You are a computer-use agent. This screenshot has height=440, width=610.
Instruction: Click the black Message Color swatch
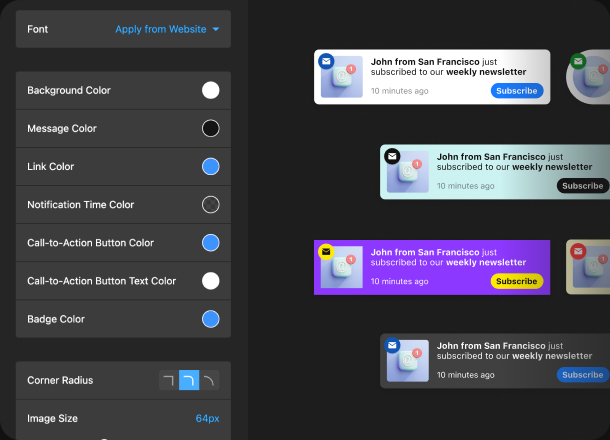pyautogui.click(x=211, y=128)
